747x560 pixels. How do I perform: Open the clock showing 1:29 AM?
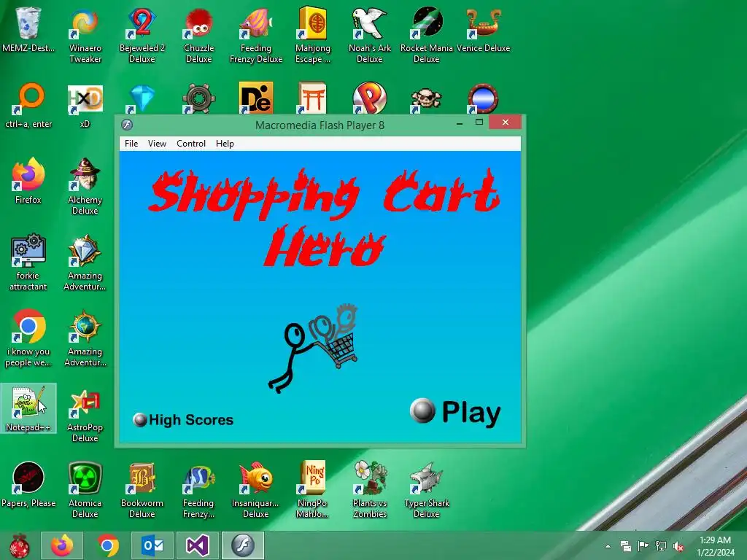pyautogui.click(x=716, y=546)
